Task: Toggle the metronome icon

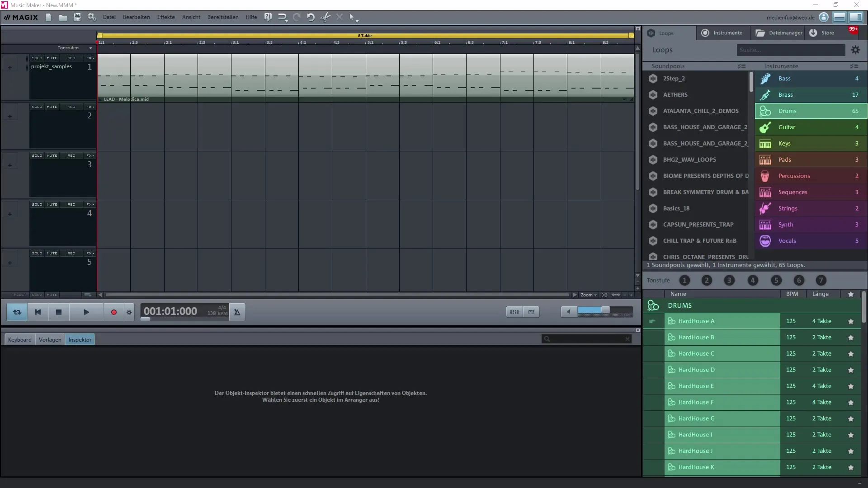Action: pos(237,312)
